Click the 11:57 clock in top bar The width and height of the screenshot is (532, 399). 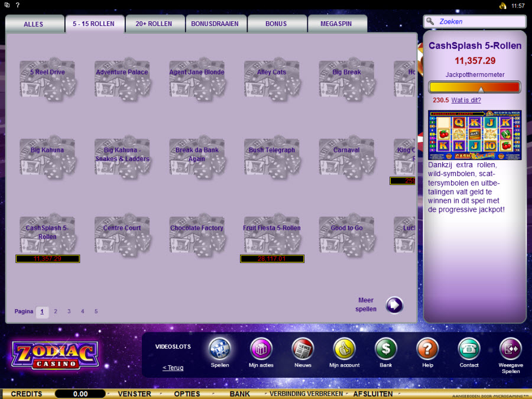(x=518, y=6)
